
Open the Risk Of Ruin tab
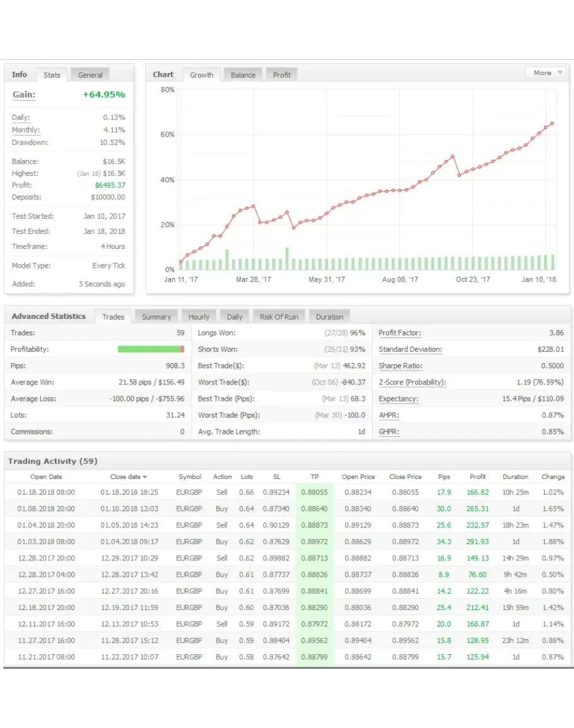click(279, 317)
